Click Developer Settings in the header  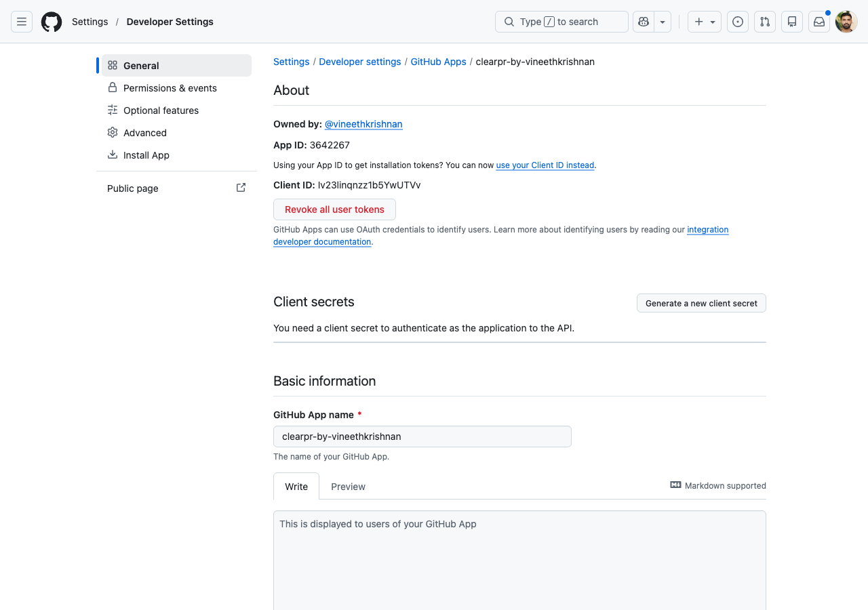(x=170, y=22)
